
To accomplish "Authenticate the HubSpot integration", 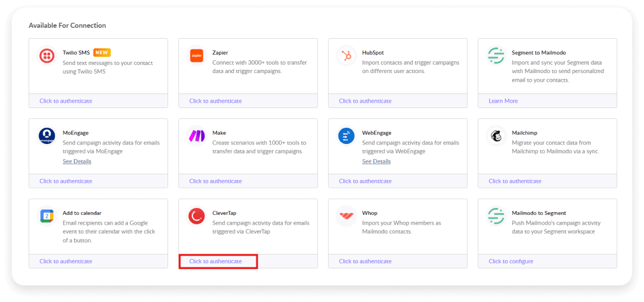I will [365, 101].
